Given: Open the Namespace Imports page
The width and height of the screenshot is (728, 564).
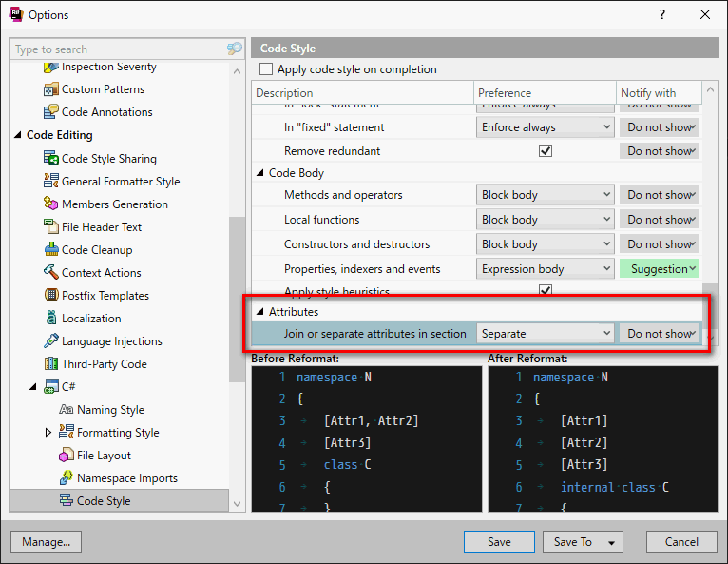Looking at the screenshot, I should coord(127,478).
